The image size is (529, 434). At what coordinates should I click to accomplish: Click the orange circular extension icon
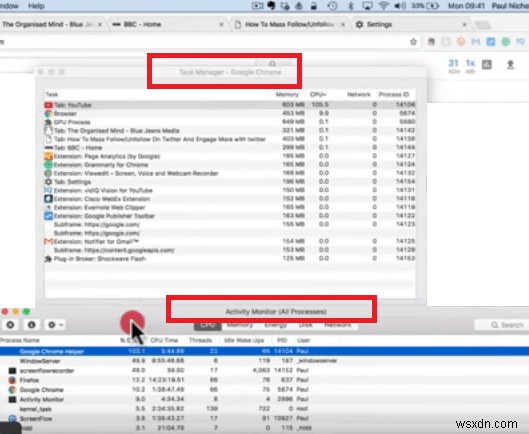pos(461,42)
